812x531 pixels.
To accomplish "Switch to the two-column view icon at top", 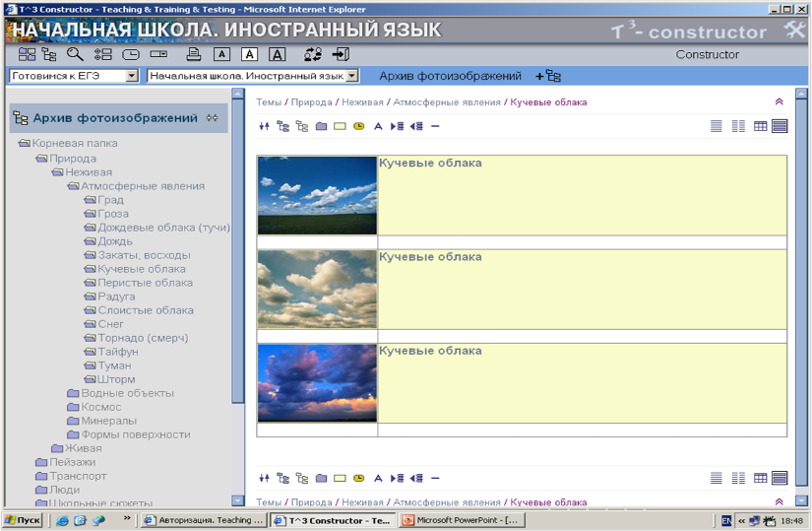I will (738, 126).
